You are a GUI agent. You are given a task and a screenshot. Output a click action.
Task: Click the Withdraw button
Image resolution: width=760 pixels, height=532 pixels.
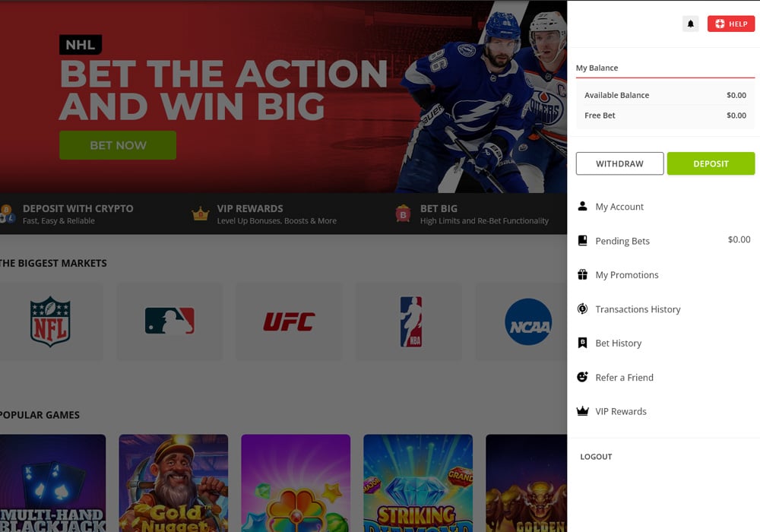[x=619, y=164]
